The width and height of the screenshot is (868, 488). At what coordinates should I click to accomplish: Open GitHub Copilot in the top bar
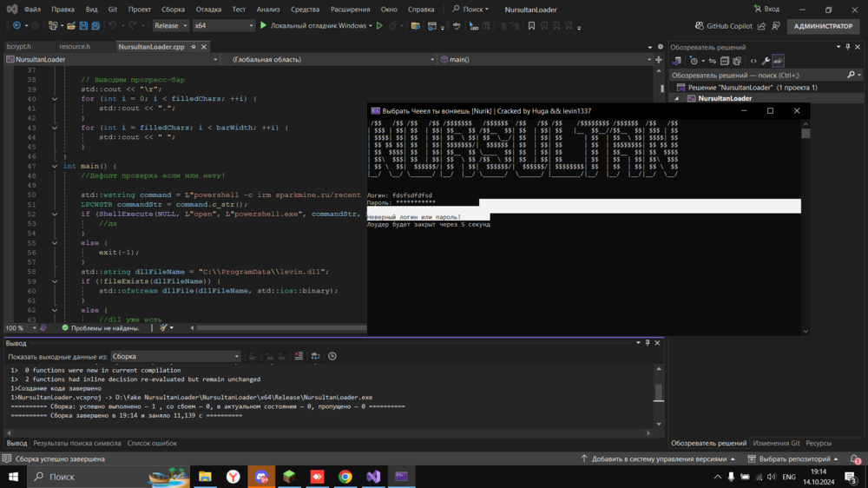click(724, 26)
